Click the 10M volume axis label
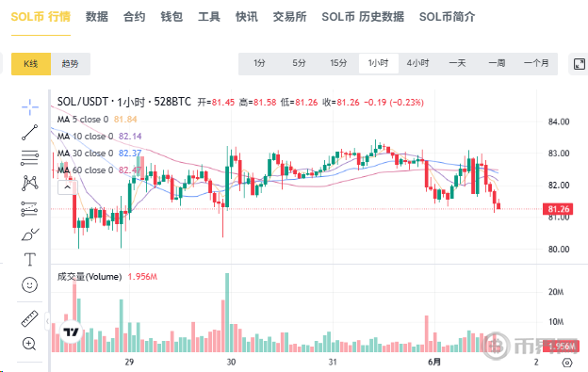Viewport: 588px width, 372px height. (x=556, y=322)
